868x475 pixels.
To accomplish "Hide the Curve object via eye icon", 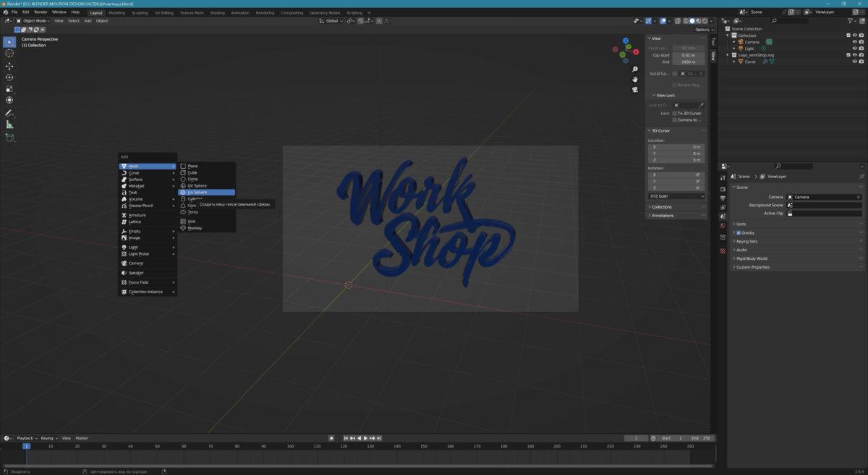I will tap(854, 62).
